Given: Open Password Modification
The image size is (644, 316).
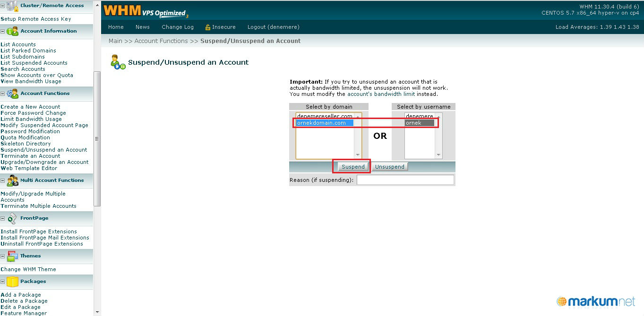Looking at the screenshot, I should pos(30,131).
